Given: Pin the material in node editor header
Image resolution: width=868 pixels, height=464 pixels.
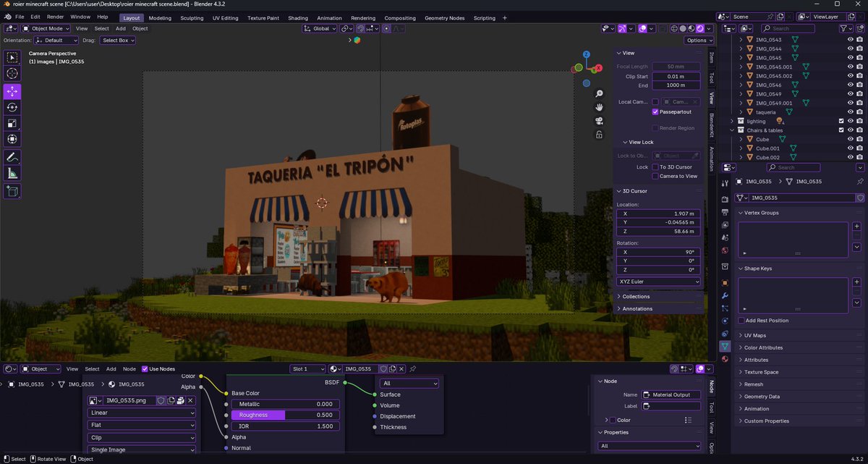Looking at the screenshot, I should 413,368.
